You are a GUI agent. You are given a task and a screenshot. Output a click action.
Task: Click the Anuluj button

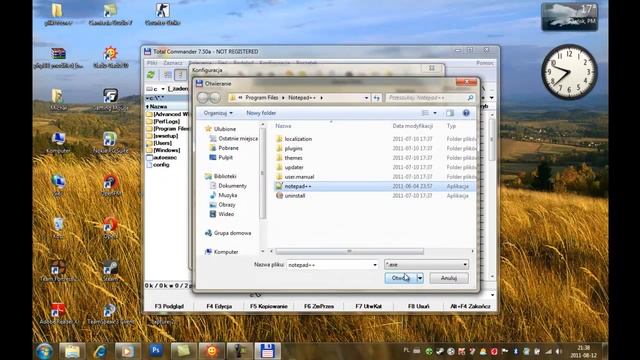click(449, 278)
